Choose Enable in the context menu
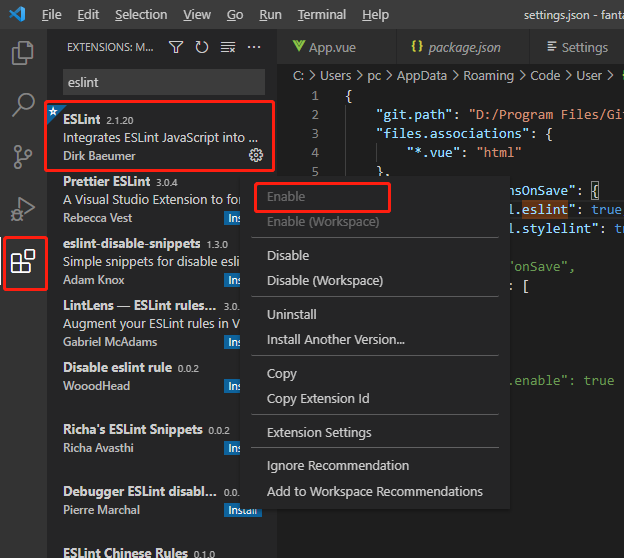 pos(374,197)
